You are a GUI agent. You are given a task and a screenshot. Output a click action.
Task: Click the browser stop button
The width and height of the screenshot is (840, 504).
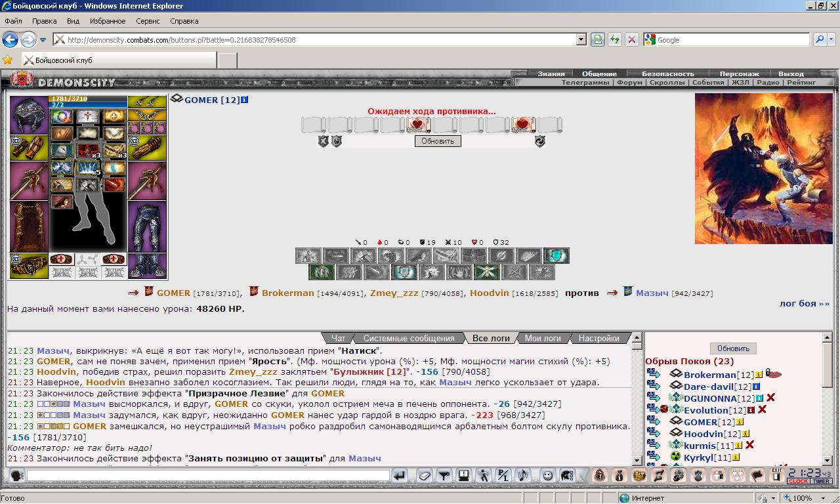pyautogui.click(x=631, y=39)
